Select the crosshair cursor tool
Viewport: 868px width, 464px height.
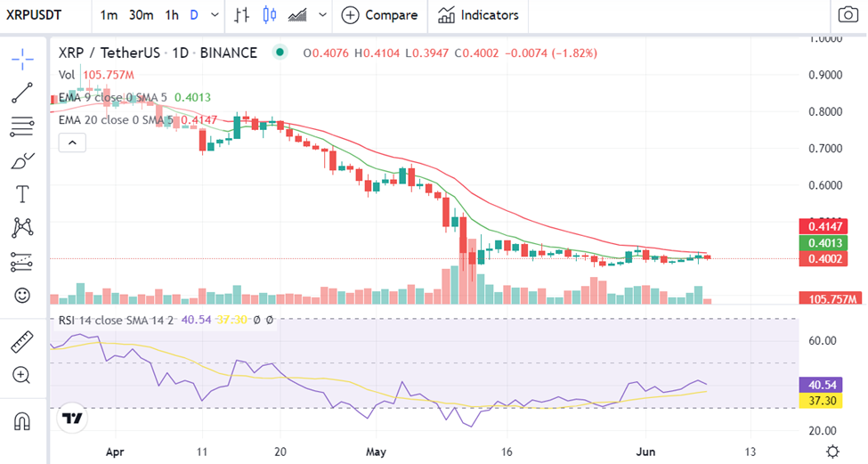pyautogui.click(x=22, y=60)
